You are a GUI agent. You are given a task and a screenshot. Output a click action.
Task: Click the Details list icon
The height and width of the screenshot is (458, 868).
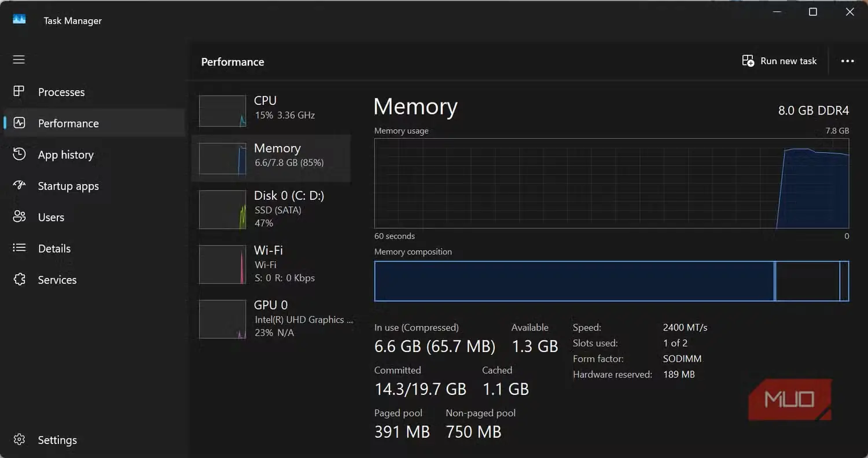(x=19, y=248)
